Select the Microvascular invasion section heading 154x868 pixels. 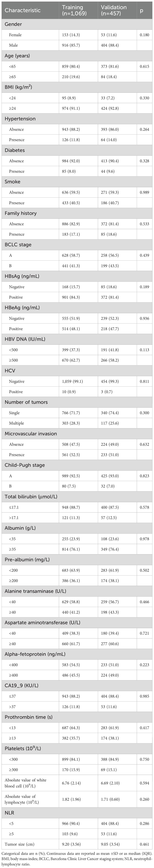pyautogui.click(x=31, y=434)
